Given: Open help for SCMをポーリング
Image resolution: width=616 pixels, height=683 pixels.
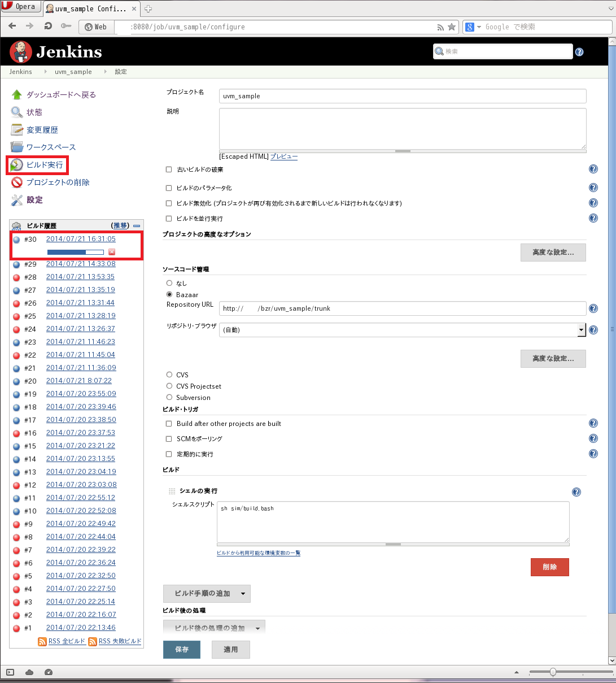Looking at the screenshot, I should tap(593, 438).
